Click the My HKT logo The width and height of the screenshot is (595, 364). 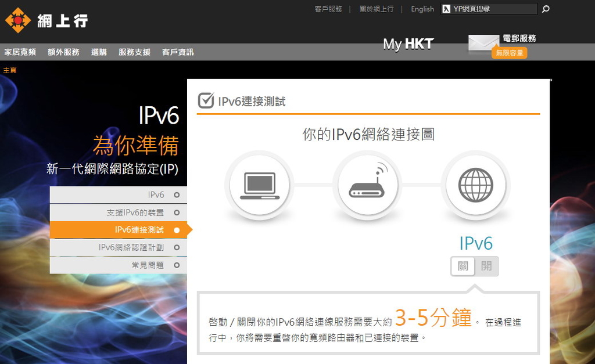[x=408, y=44]
